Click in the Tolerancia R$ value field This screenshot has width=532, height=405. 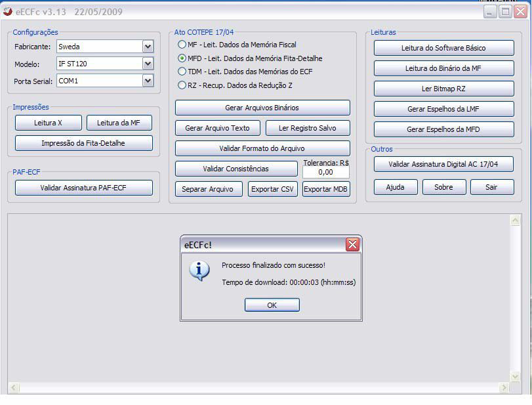pos(325,172)
